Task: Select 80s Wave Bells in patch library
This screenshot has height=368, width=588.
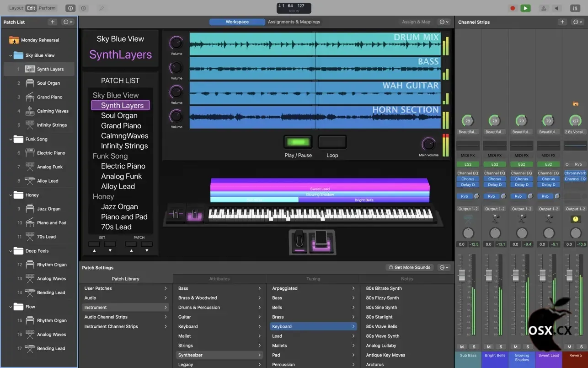Action: tap(381, 326)
